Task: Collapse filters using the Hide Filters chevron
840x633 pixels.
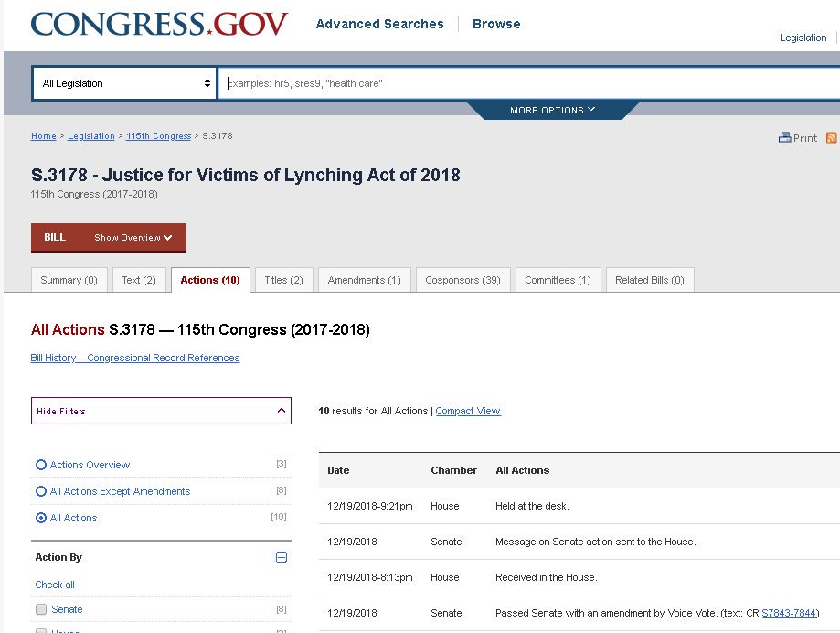Action: click(282, 411)
